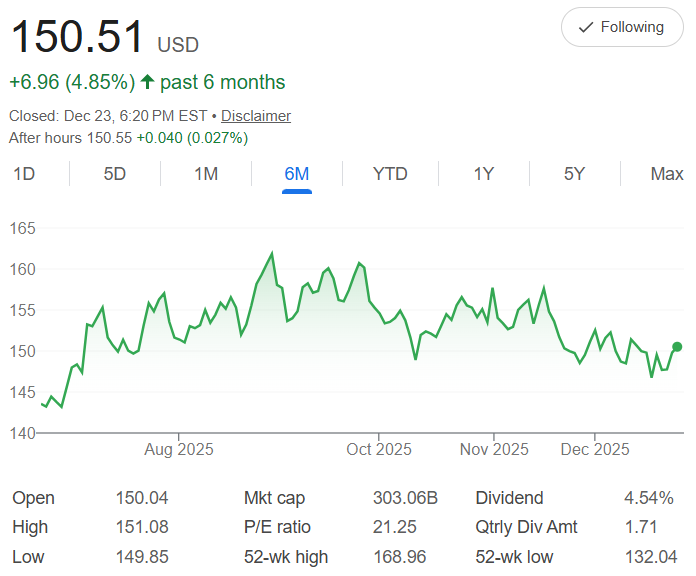View the 5Y price history
This screenshot has width=696, height=576.
pos(574,174)
